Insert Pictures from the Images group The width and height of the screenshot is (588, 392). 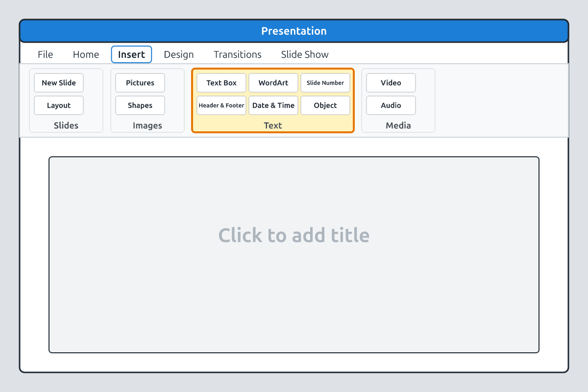[x=140, y=83]
